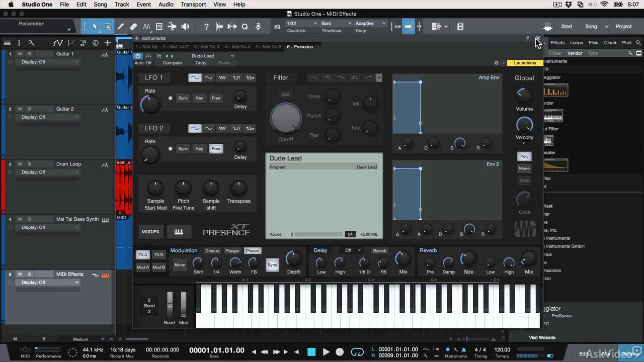Select the Chorus modulation type
This screenshot has width=644, height=362.
pos(212,251)
